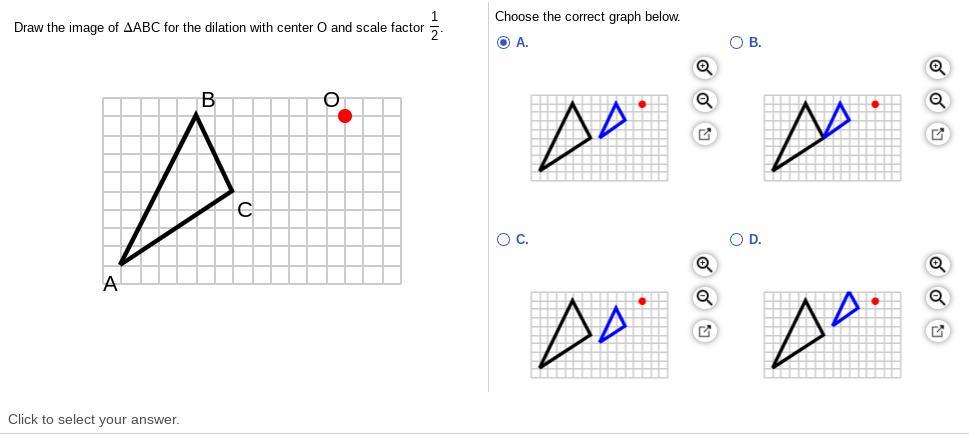
Task: Open answer graph A in pop-out window
Action: click(704, 134)
